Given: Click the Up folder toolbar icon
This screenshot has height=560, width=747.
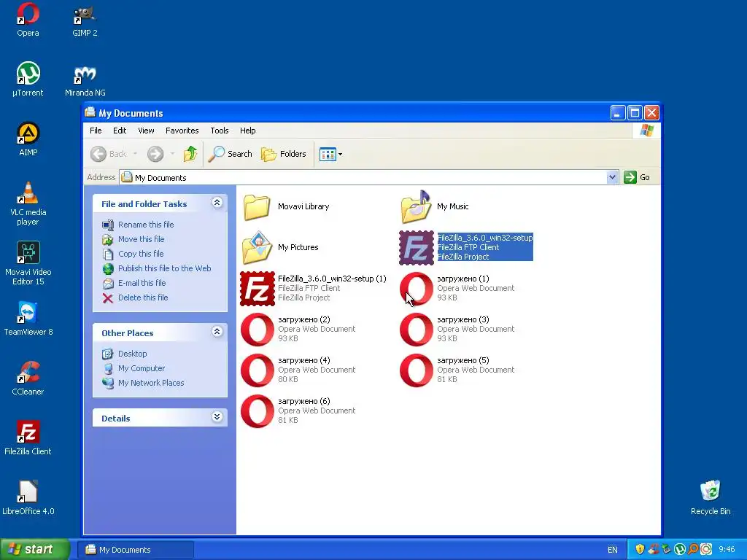Looking at the screenshot, I should click(x=190, y=154).
